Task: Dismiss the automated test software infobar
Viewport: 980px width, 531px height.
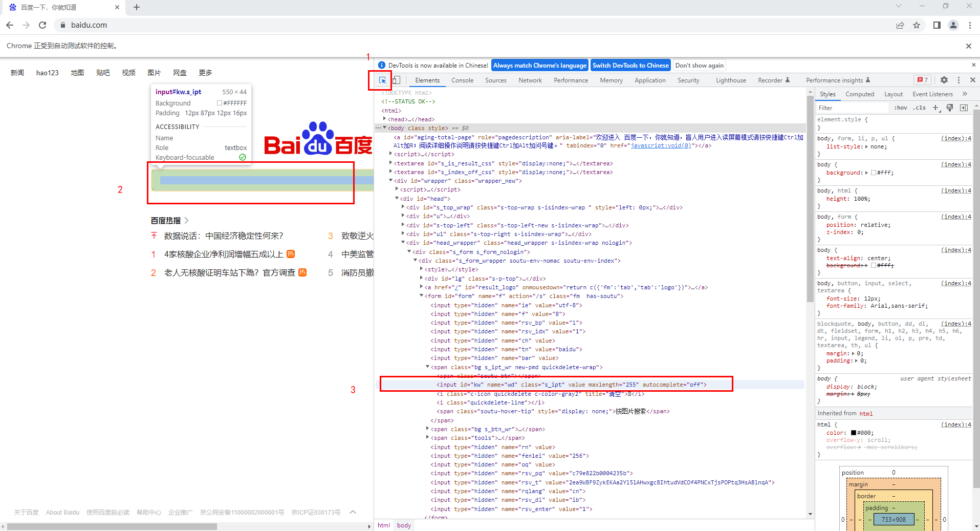Action: pos(968,46)
